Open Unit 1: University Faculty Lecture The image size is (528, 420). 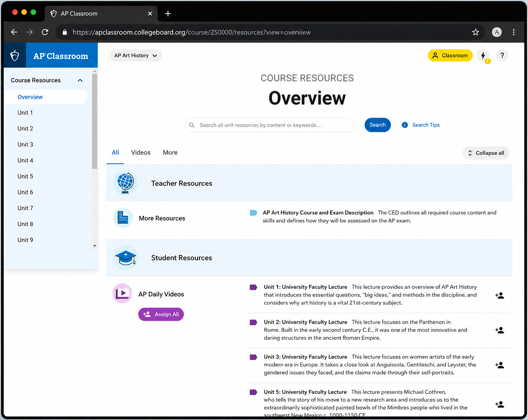pos(305,287)
